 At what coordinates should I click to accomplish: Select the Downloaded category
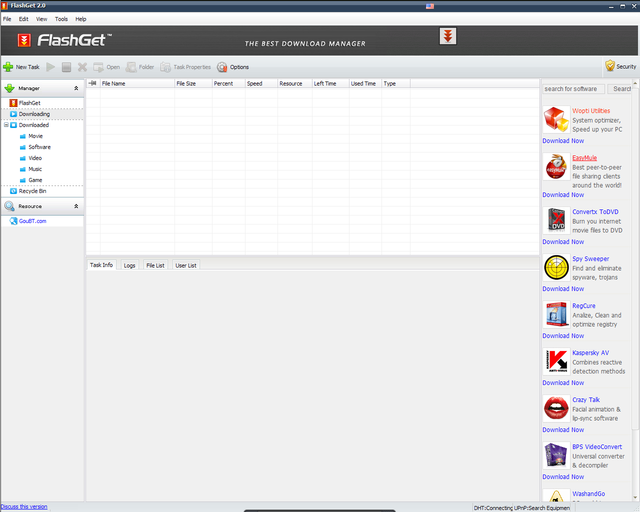30,125
